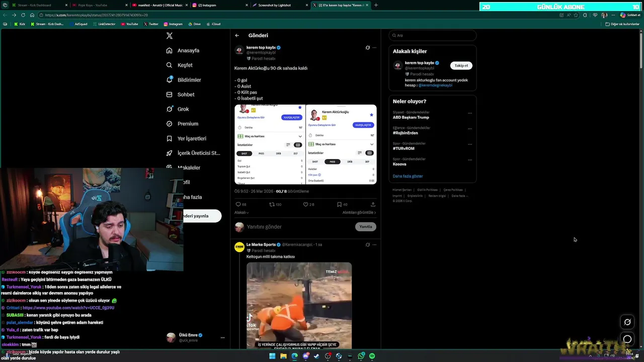644x362 pixels.
Task: Open the floating Grok button
Action: pyautogui.click(x=627, y=322)
